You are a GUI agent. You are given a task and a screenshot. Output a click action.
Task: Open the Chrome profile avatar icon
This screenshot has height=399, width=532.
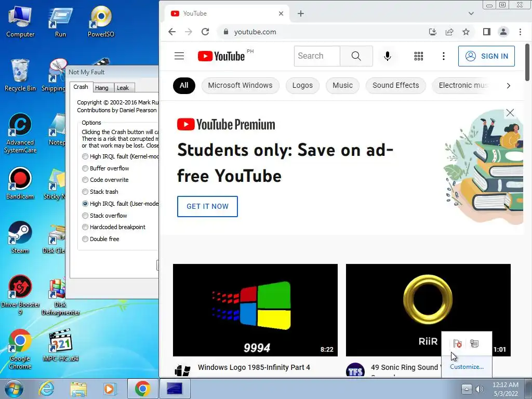click(503, 32)
